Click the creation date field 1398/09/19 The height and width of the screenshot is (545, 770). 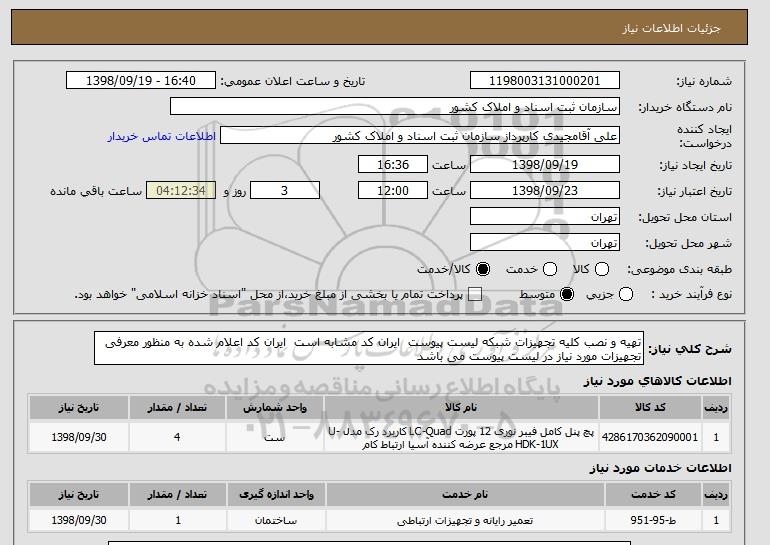545,164
